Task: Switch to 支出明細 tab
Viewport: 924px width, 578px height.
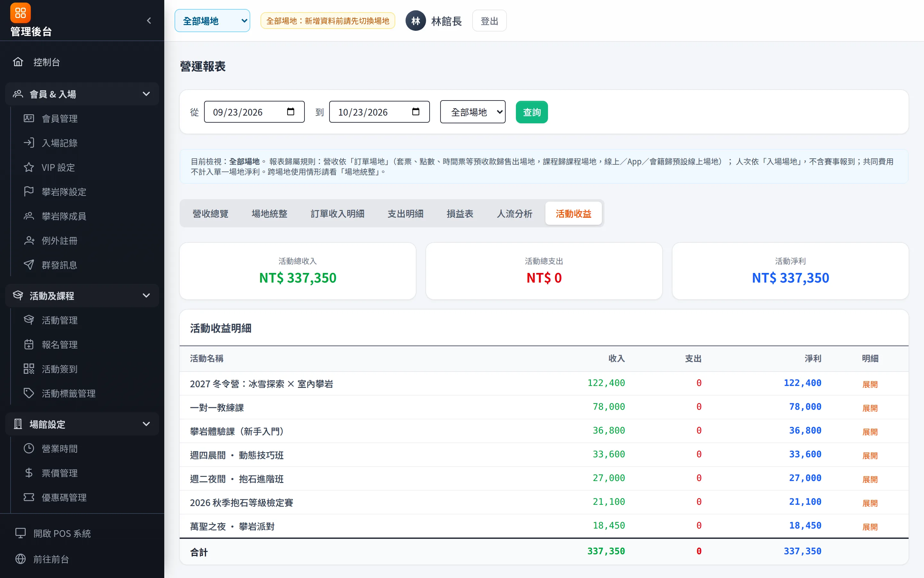Action: click(406, 214)
